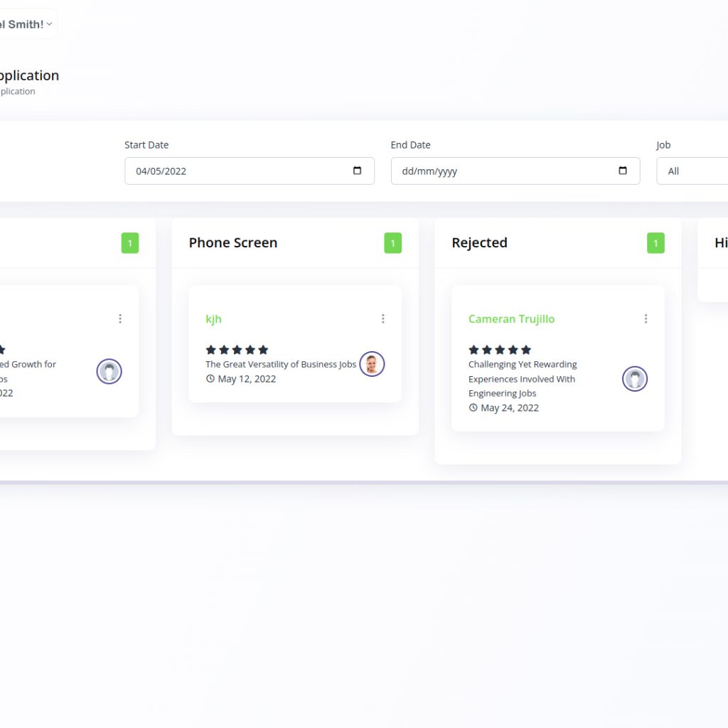This screenshot has width=728, height=728.
Task: Open the Cameran Trujillo applicant link
Action: [x=511, y=319]
